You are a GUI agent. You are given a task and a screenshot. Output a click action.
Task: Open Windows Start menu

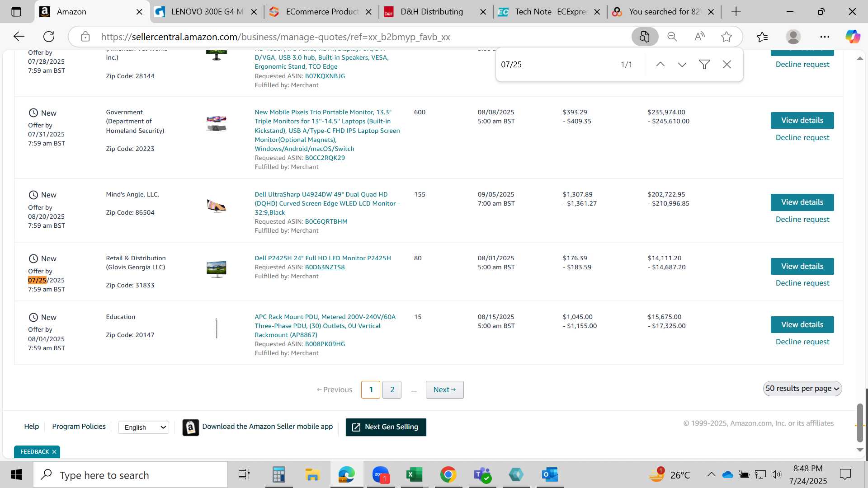pos(16,475)
